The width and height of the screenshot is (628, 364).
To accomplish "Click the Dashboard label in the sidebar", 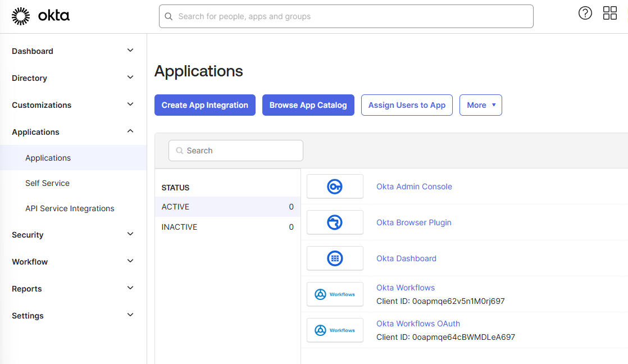I will click(x=33, y=51).
